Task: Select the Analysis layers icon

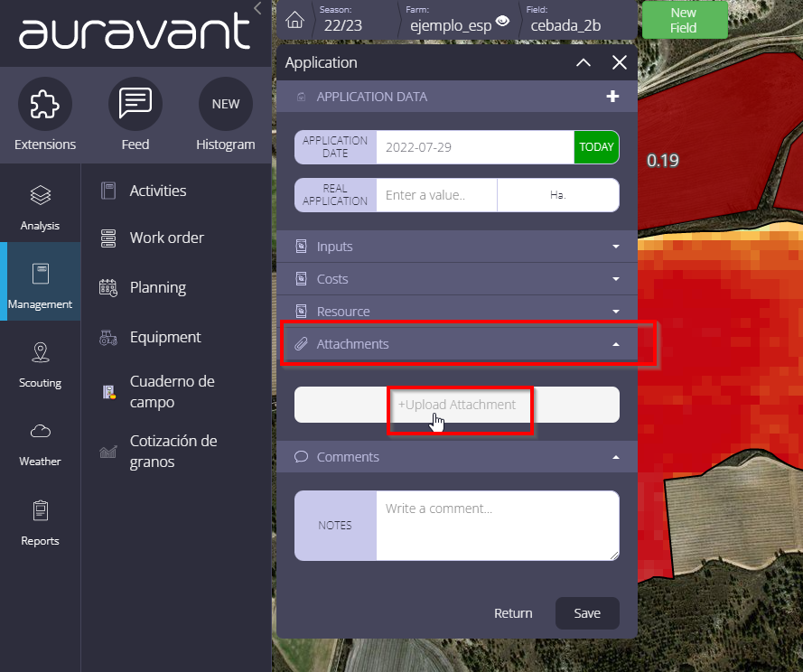Action: point(41,195)
